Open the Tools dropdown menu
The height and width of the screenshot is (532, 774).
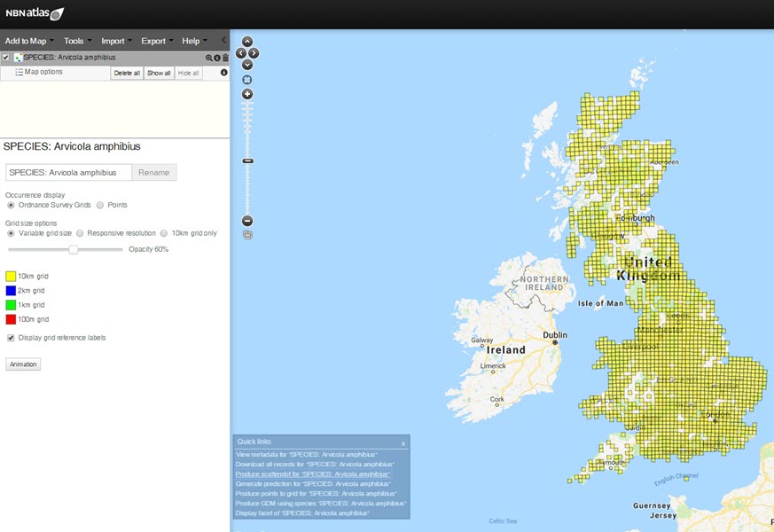[x=75, y=40]
